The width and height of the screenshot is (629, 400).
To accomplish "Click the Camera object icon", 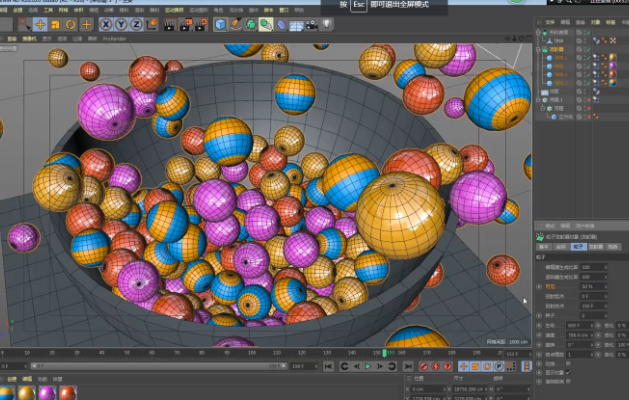I will (313, 23).
